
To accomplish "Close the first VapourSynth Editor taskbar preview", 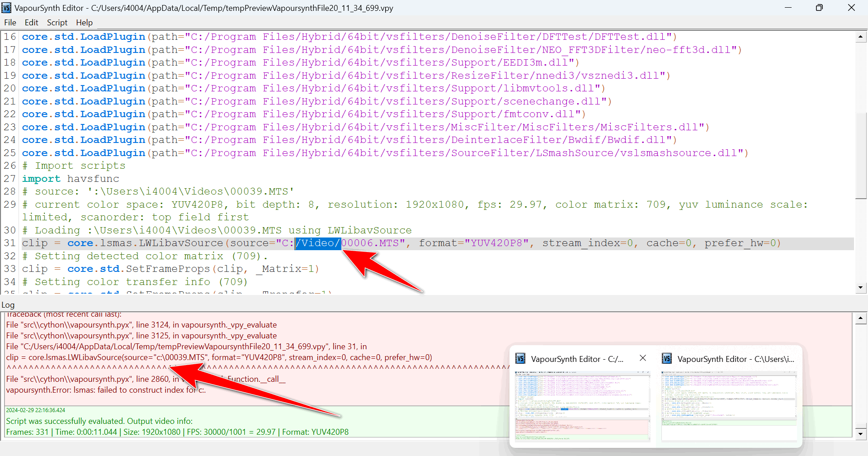I will tap(643, 358).
